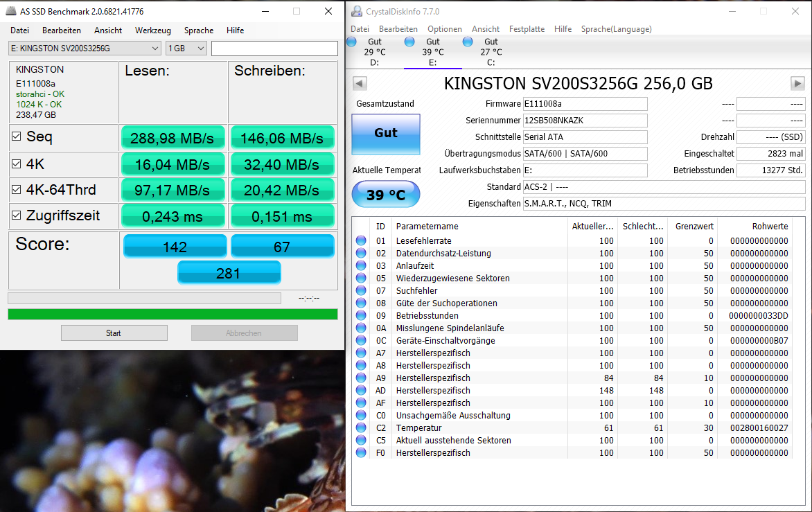Uncheck the Seq benchmark checkbox
The height and width of the screenshot is (512, 812).
[17, 136]
